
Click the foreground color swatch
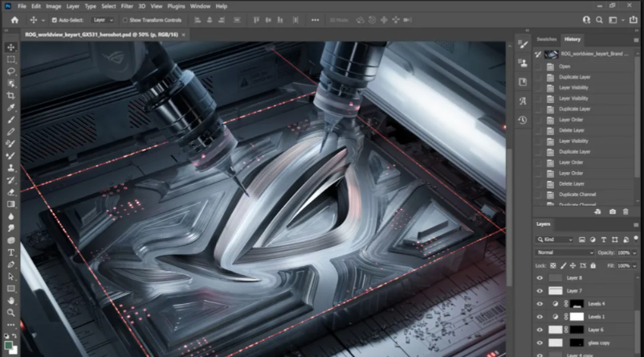click(8, 345)
